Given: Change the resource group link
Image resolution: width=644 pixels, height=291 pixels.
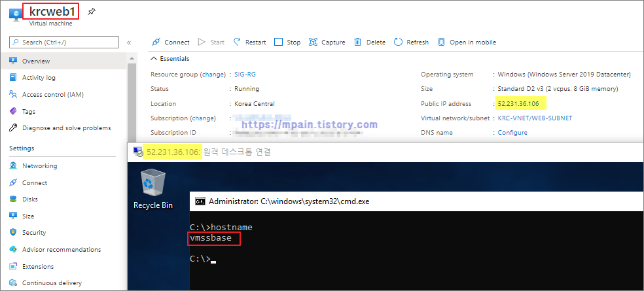Looking at the screenshot, I should [x=213, y=75].
